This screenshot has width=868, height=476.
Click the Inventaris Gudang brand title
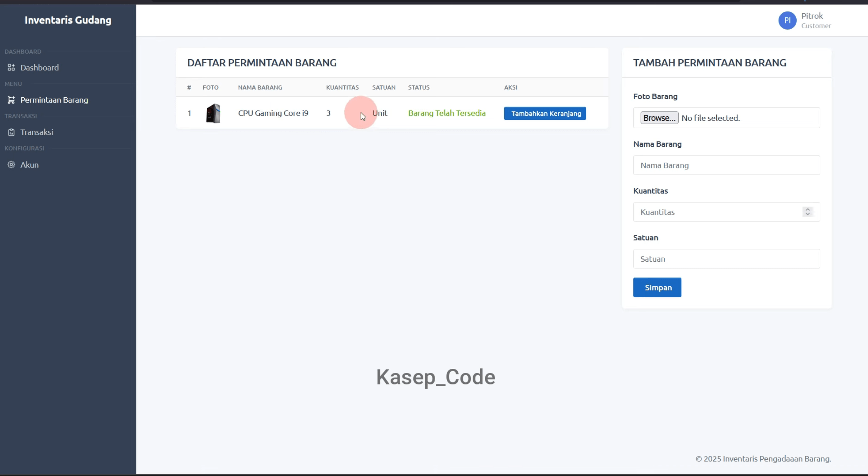68,20
